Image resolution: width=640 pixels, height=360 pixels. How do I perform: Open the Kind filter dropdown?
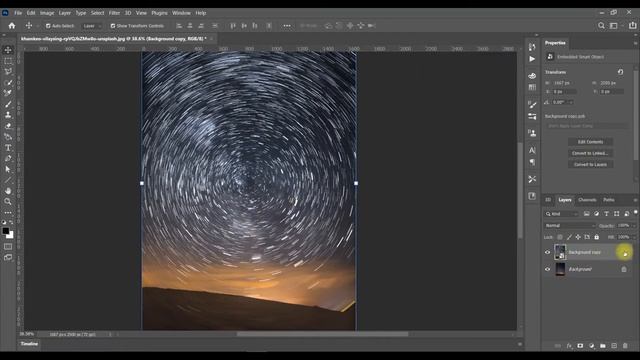[x=562, y=214]
